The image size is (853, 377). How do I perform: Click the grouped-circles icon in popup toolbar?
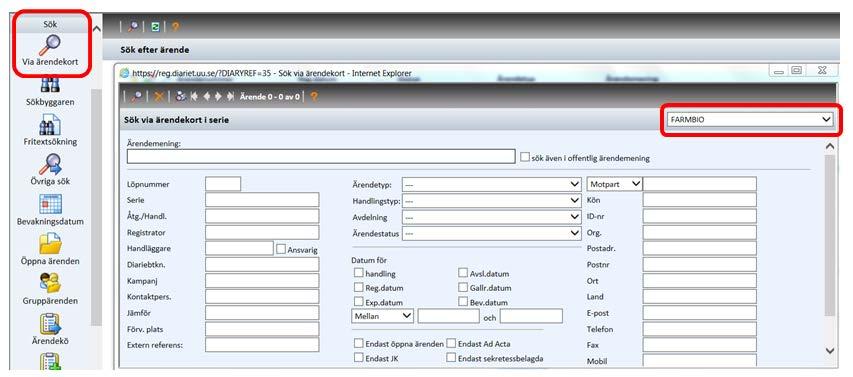[181, 96]
